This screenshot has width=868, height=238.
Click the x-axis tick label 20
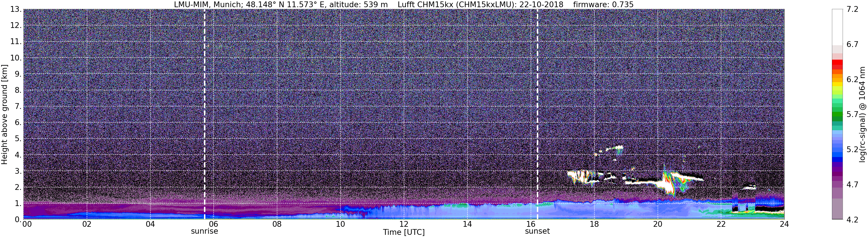click(657, 224)
